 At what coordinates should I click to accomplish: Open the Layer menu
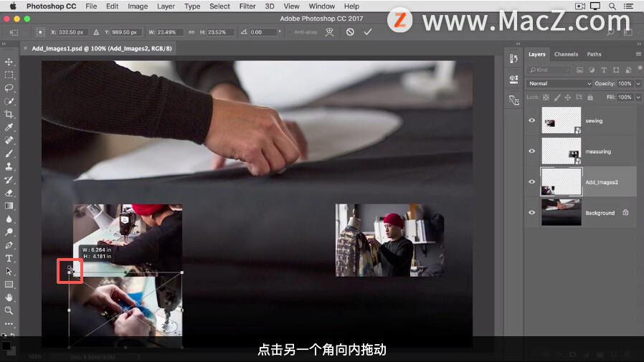[166, 6]
